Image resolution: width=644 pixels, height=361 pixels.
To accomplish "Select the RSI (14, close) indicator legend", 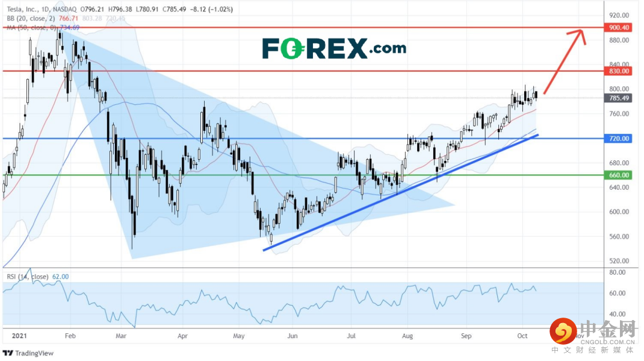I will click(28, 277).
